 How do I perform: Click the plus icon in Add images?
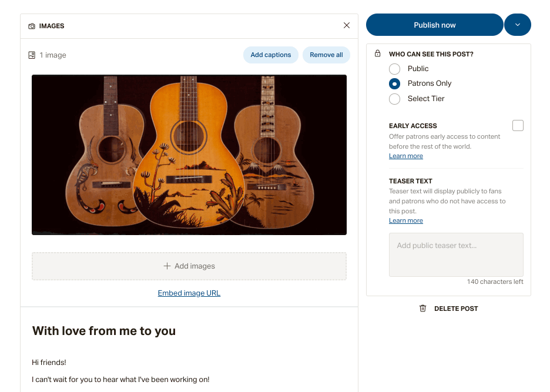tap(167, 266)
